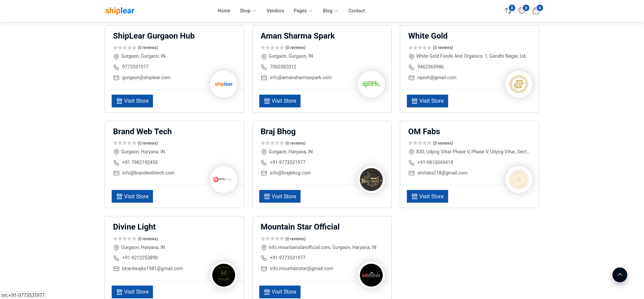Click Aman Sharma Spark logo badge

point(371,84)
